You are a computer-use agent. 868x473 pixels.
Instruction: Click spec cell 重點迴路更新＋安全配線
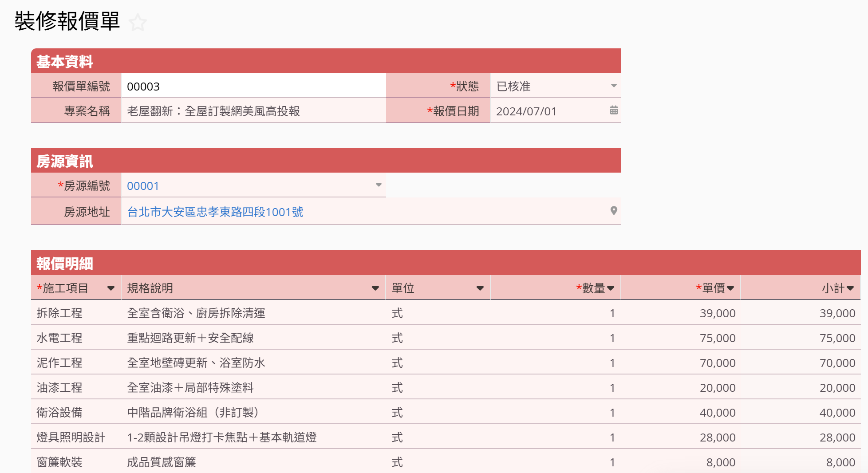(253, 338)
